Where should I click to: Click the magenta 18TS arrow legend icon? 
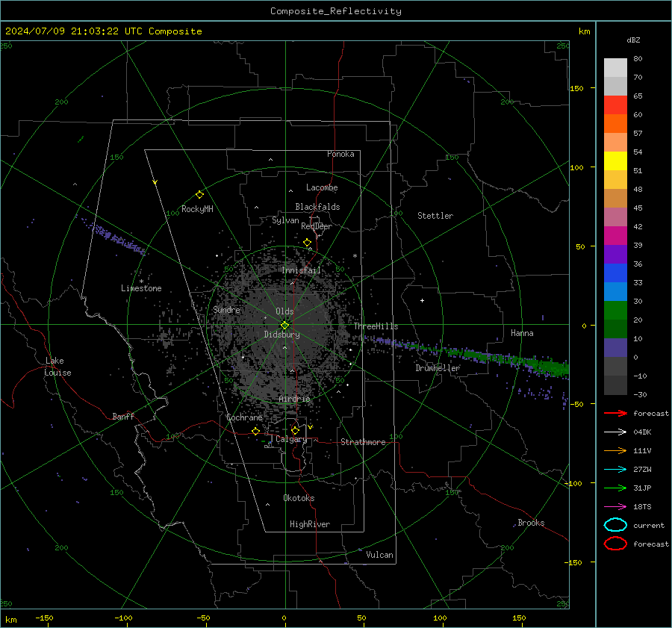click(x=615, y=507)
